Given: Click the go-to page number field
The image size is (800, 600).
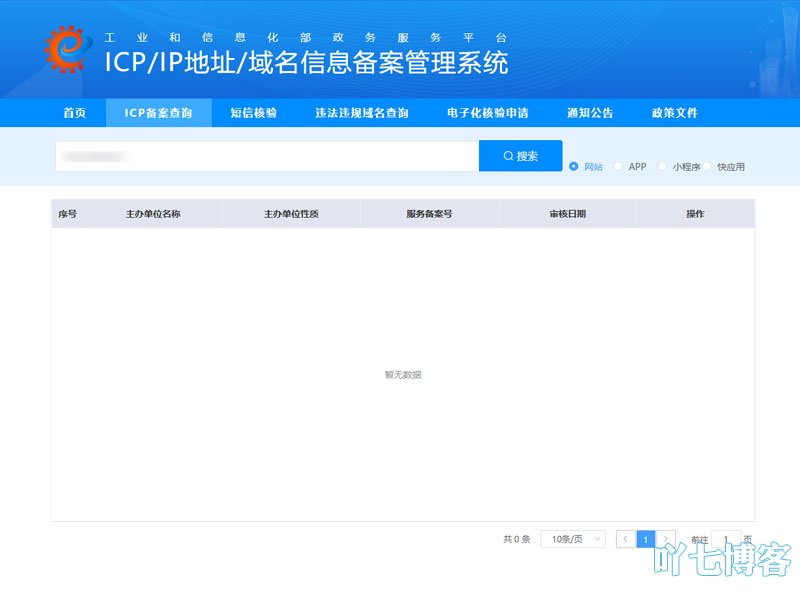Looking at the screenshot, I should point(726,539).
